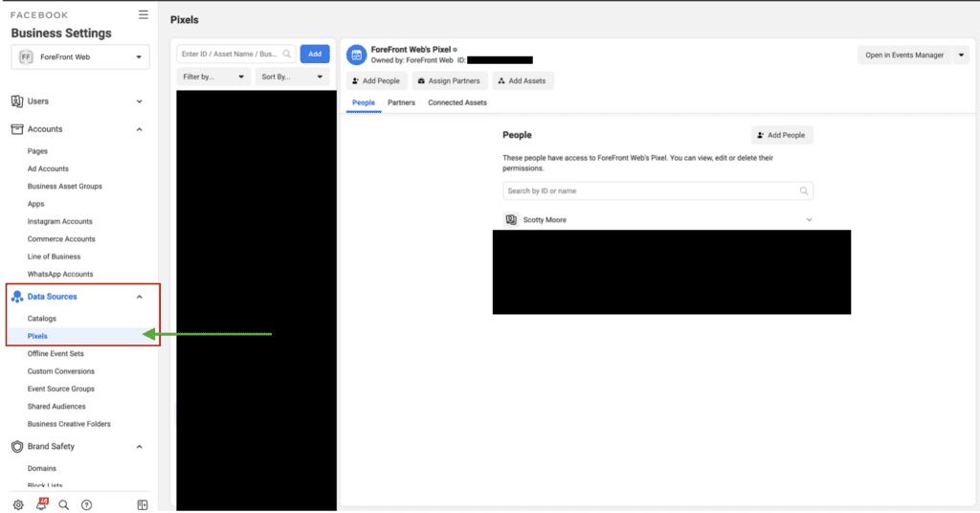Expand Scotty Moore's permissions row
This screenshot has height=513, width=980.
click(809, 220)
